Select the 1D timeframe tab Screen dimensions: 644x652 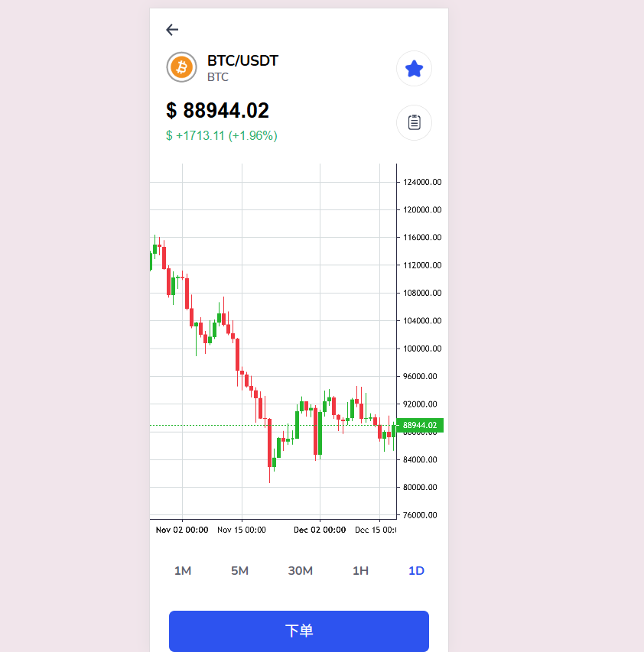[416, 571]
